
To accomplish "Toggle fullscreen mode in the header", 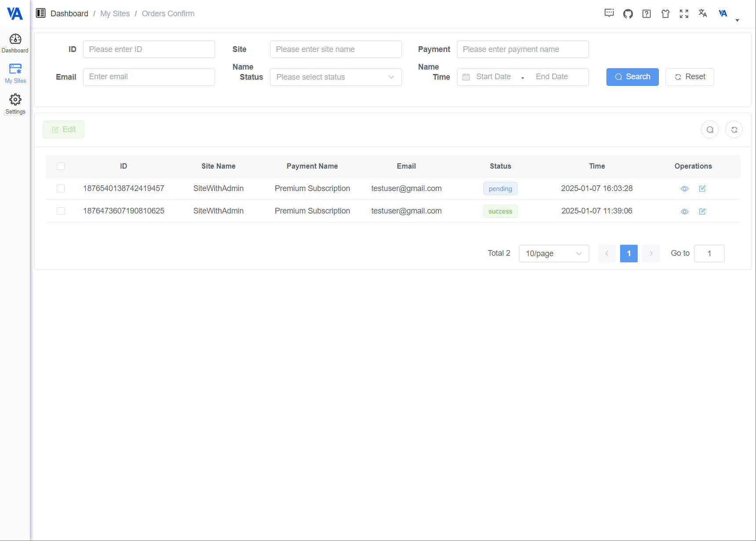I will [684, 14].
